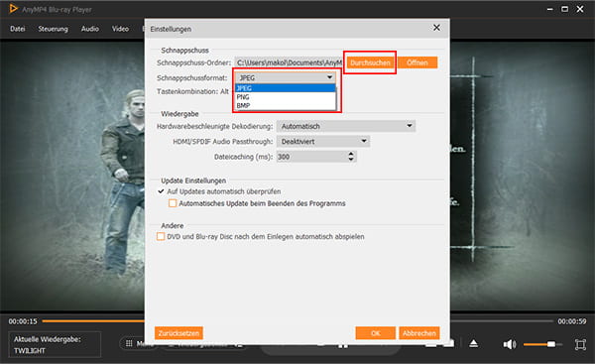Decrease Dateicaching value with down arrow
This screenshot has height=364, width=595.
[x=351, y=159]
